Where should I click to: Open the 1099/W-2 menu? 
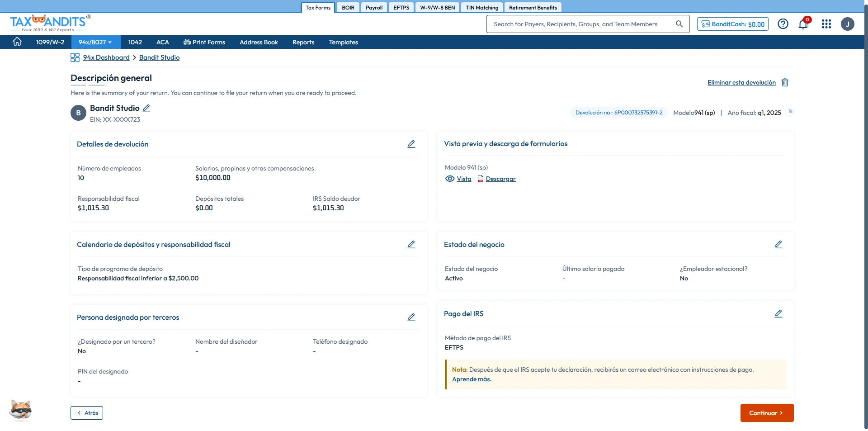click(x=50, y=42)
